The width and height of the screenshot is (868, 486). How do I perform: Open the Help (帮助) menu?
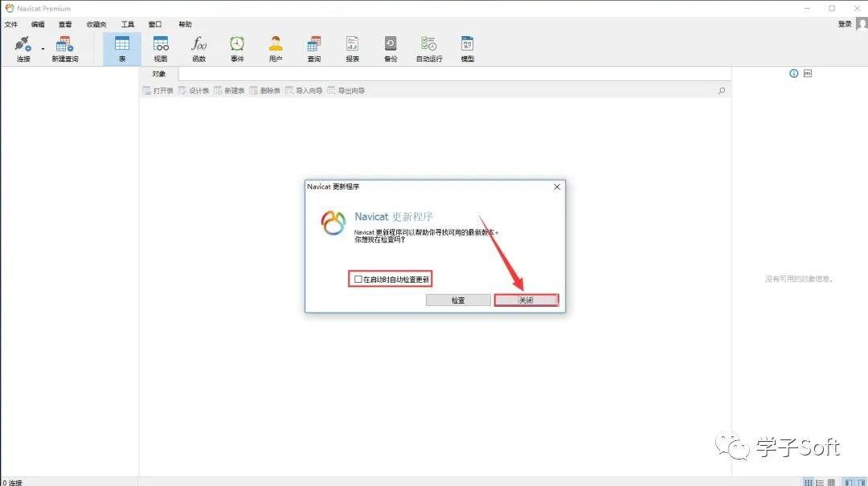pyautogui.click(x=185, y=24)
